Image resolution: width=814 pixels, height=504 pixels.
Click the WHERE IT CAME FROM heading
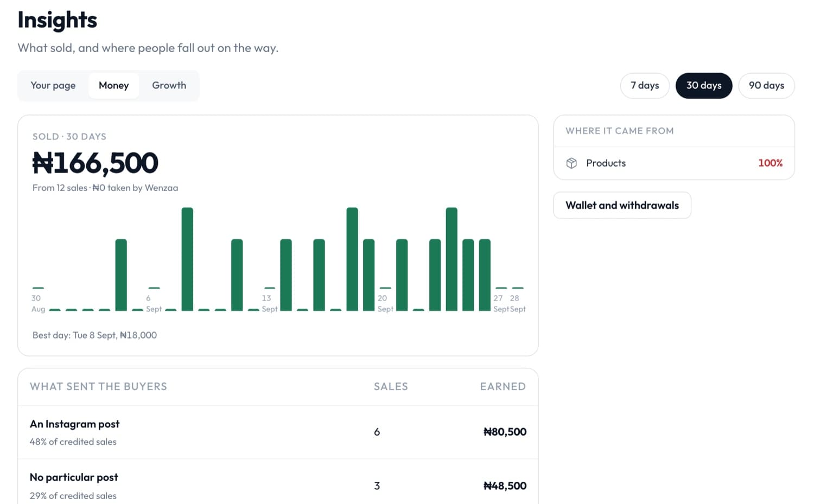620,131
